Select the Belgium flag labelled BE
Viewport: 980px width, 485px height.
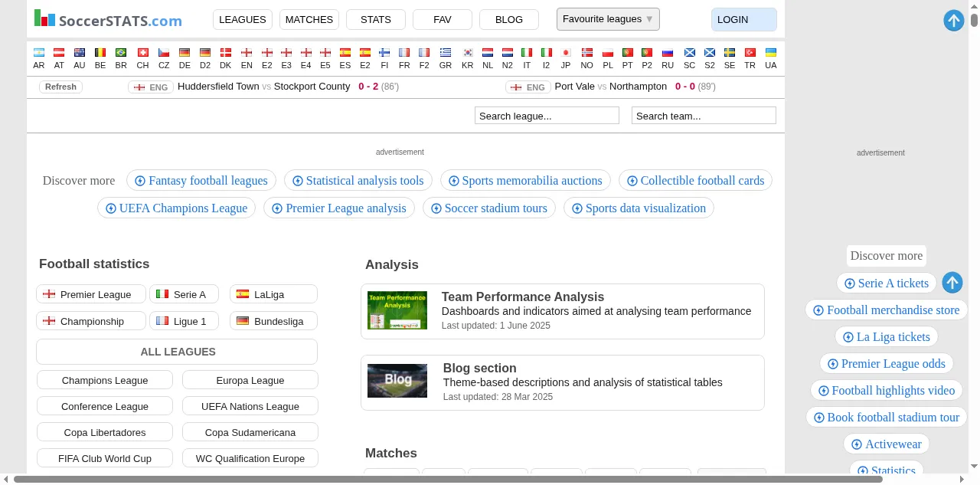pos(100,53)
